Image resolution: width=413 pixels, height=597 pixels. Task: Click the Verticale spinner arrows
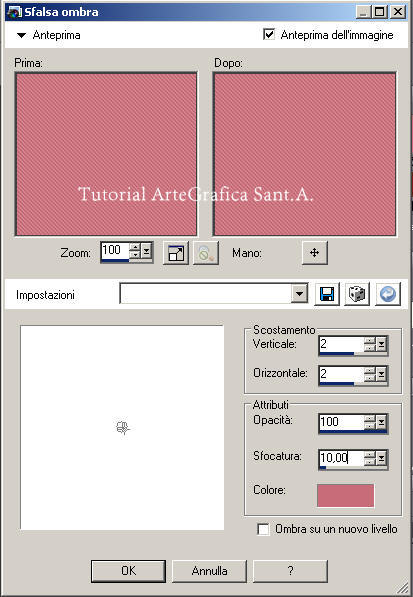tap(370, 344)
